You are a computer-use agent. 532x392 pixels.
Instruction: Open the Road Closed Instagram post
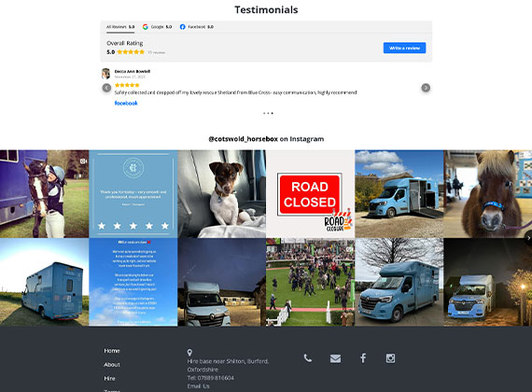(311, 194)
